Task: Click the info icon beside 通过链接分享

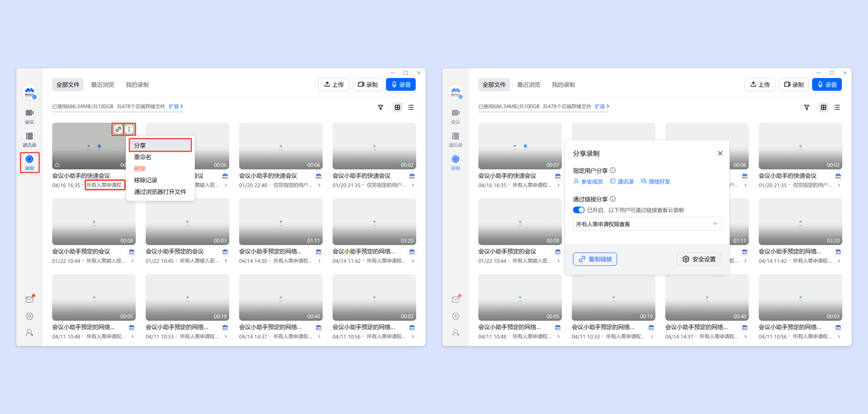Action: coord(613,199)
